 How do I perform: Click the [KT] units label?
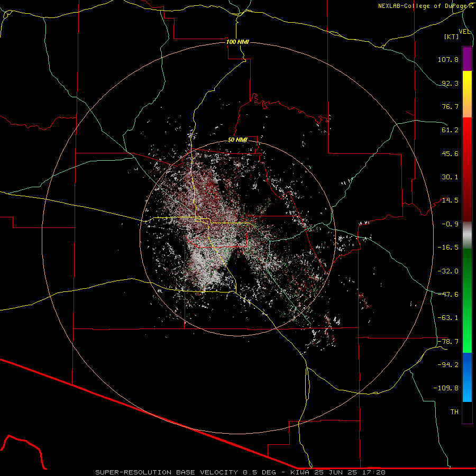point(451,36)
